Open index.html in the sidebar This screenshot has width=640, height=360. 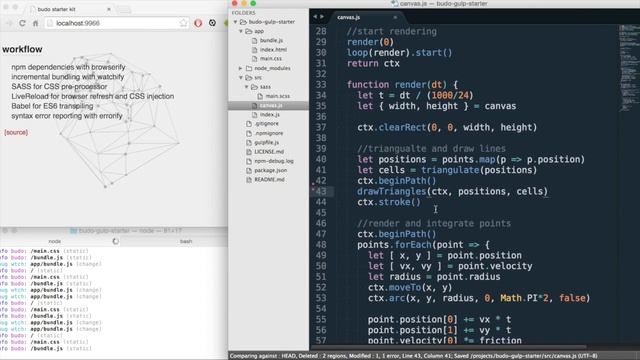coord(273,50)
